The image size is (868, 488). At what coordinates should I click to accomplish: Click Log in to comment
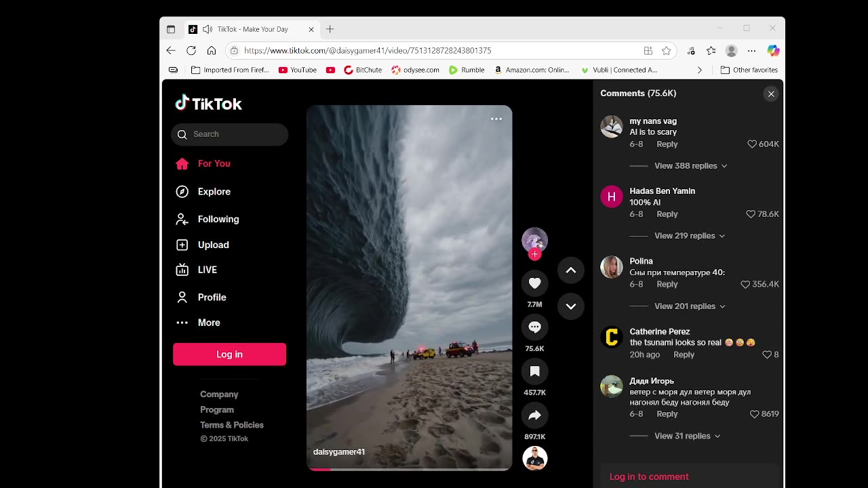click(x=649, y=477)
